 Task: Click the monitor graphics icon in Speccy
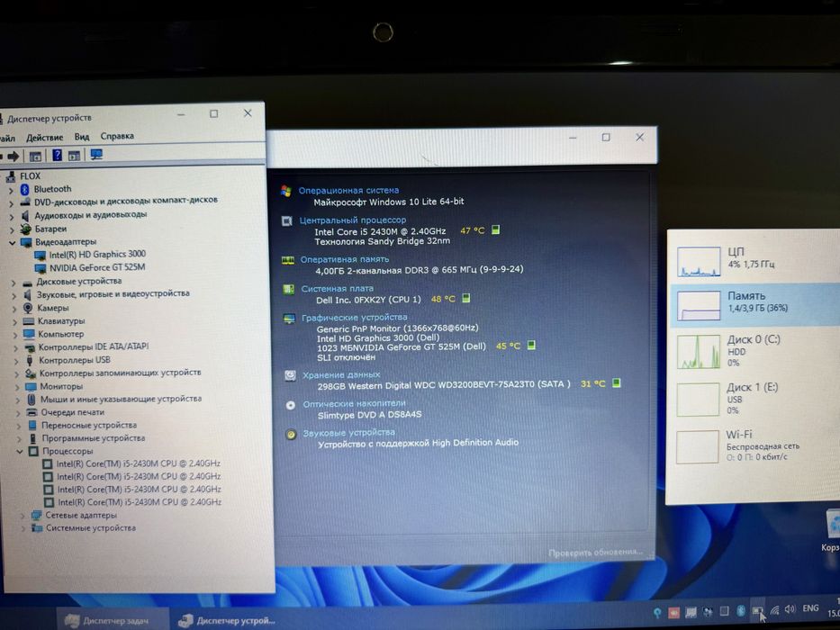[x=289, y=319]
